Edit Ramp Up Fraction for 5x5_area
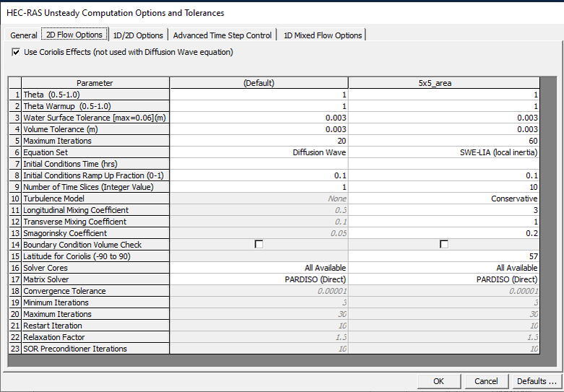The height and width of the screenshot is (392, 564). coord(444,175)
